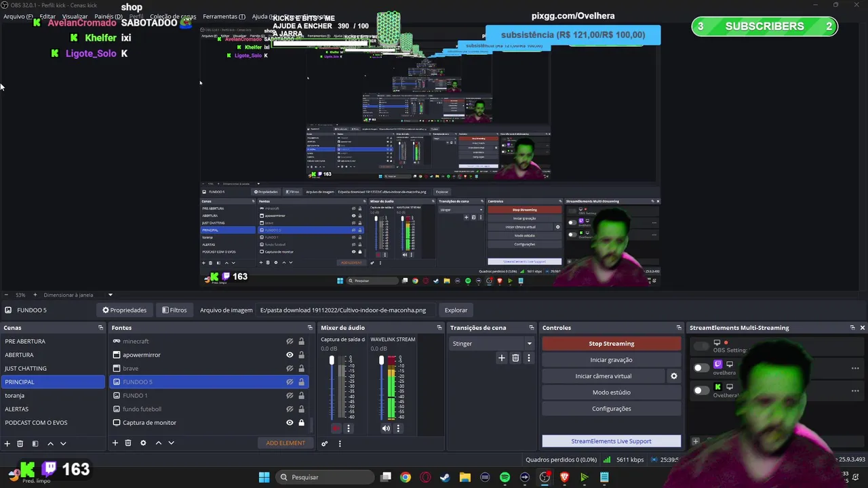Move source down in Fontes list
The width and height of the screenshot is (868, 488).
[x=171, y=443]
